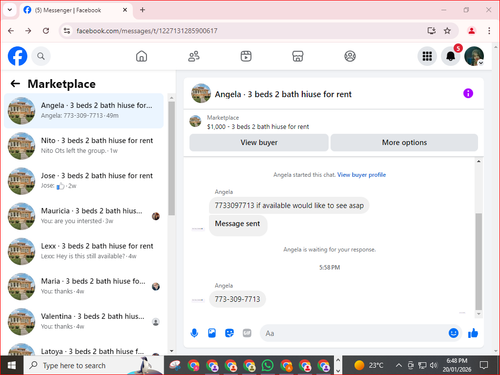Open Lexx conversation row

[x=84, y=251]
